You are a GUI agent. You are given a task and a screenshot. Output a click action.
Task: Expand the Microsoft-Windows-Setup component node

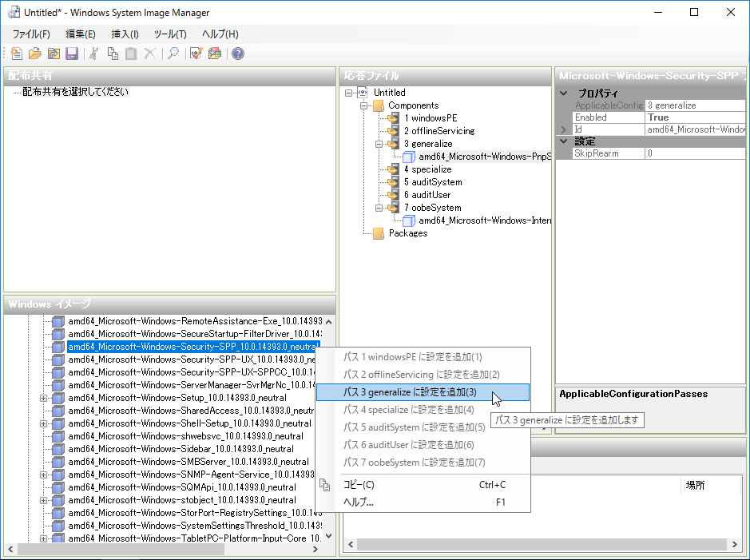43,398
